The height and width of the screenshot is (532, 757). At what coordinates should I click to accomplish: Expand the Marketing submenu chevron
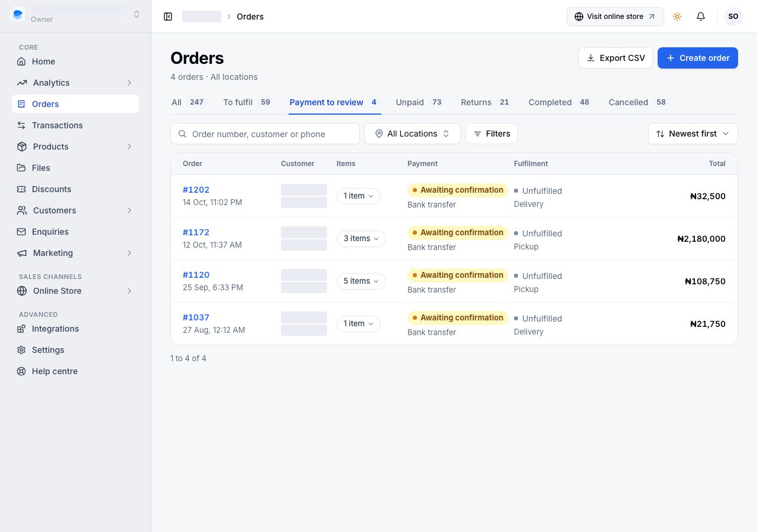coord(130,253)
